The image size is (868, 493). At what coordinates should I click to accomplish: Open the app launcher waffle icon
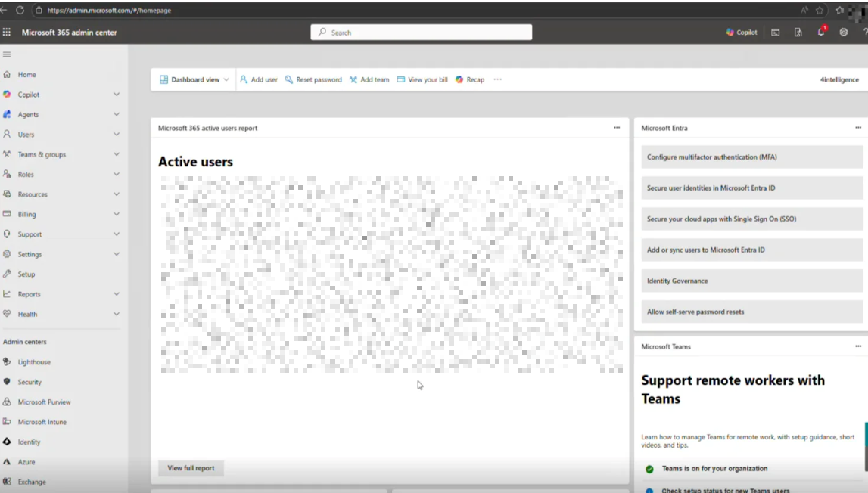click(x=7, y=32)
